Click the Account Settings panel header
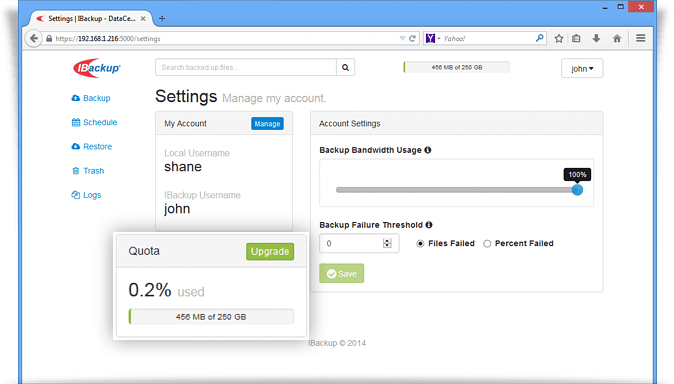This screenshot has width=674, height=384. click(x=456, y=123)
